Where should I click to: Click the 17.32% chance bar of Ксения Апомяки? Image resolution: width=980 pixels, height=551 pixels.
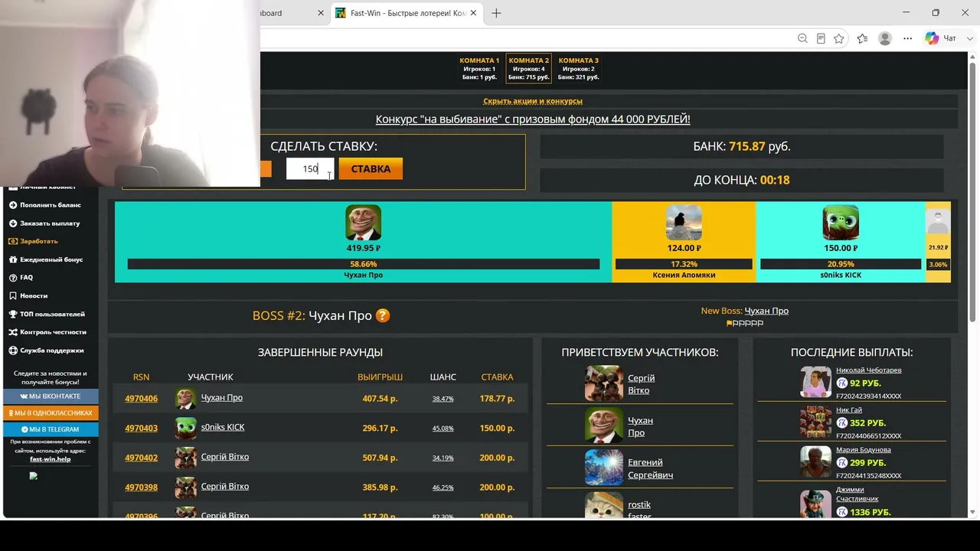pos(684,264)
